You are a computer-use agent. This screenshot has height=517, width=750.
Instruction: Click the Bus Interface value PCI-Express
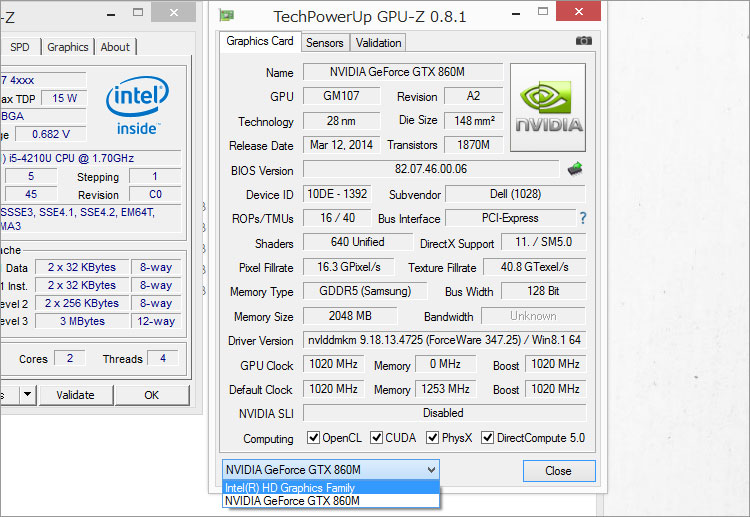click(510, 218)
